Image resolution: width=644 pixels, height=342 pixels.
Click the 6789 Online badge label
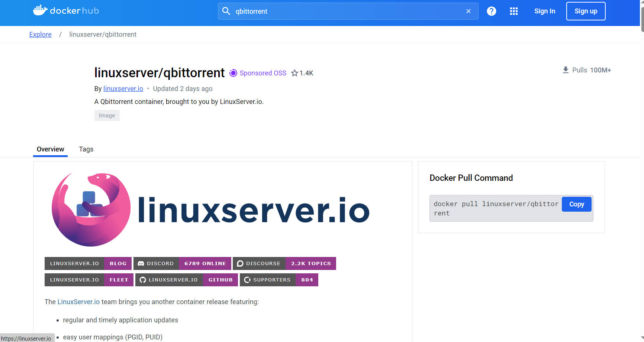click(x=205, y=264)
